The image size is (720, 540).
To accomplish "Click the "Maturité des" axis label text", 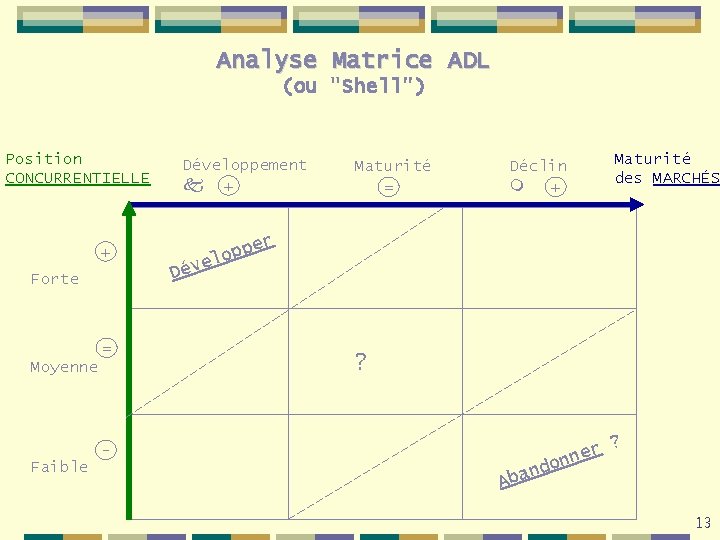I will tap(652, 168).
